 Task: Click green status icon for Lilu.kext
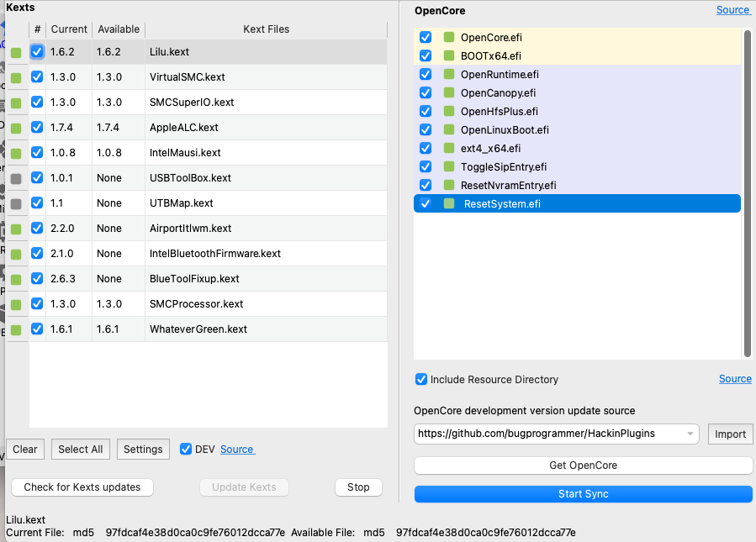pyautogui.click(x=16, y=53)
